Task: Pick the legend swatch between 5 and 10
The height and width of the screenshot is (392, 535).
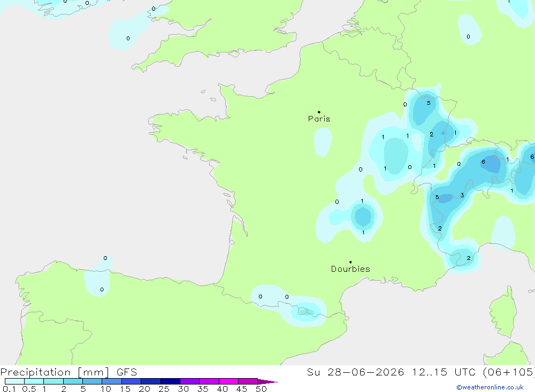Action: pos(93,381)
